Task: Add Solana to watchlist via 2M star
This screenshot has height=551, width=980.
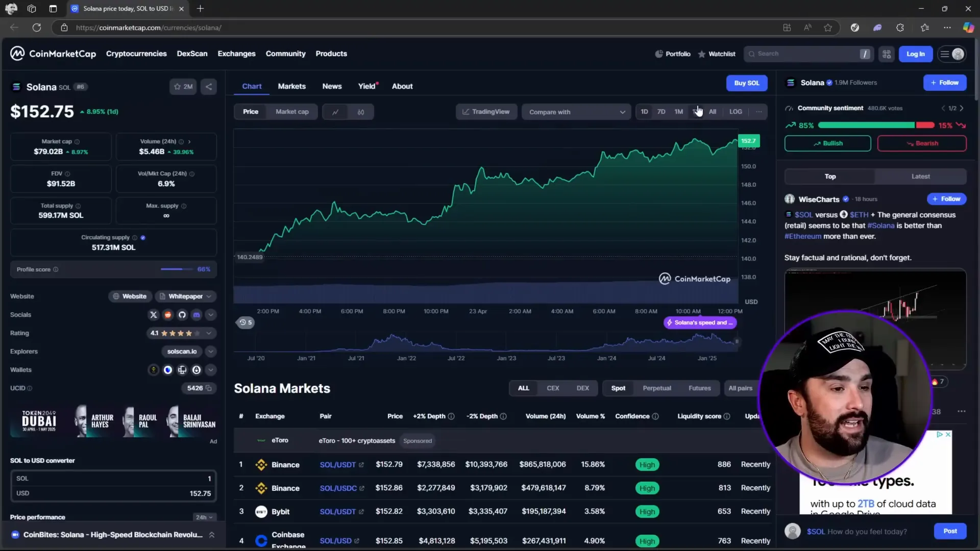Action: click(x=183, y=87)
